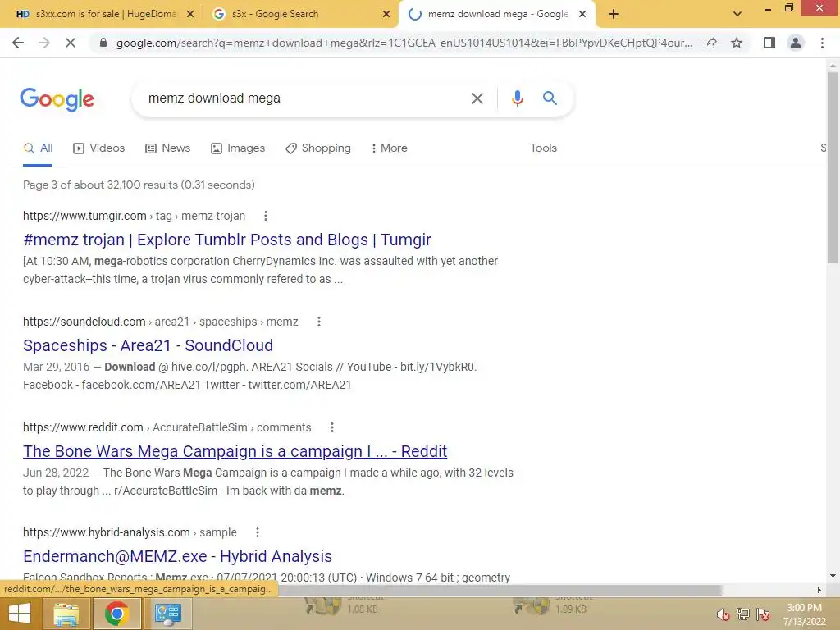The height and width of the screenshot is (630, 840).
Task: Open options dots for the reddit.com result
Action: 332,427
